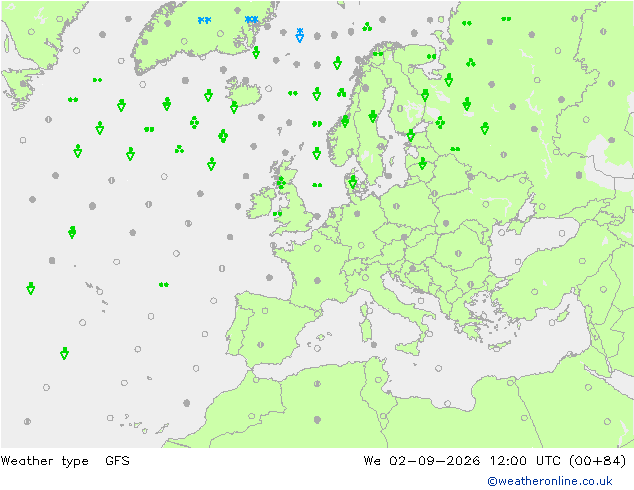This screenshot has width=634, height=490.
Task: Click the filled gray dot over southern Algeria
Action: point(317,420)
